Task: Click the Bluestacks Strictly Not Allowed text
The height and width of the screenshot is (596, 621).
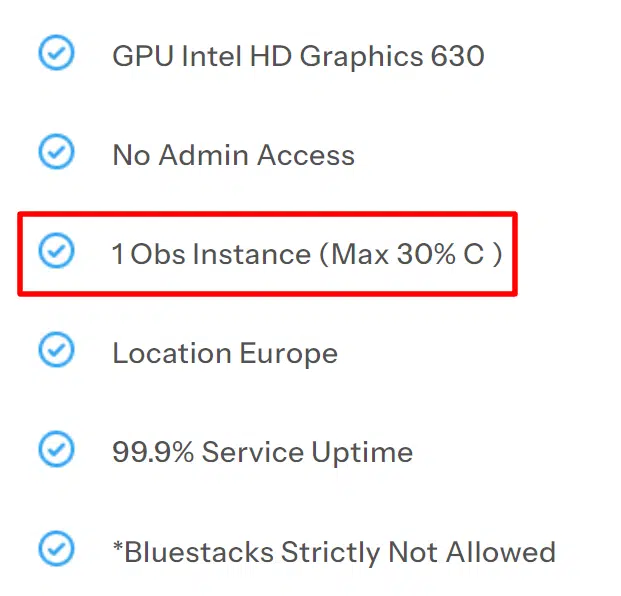Action: coord(334,552)
